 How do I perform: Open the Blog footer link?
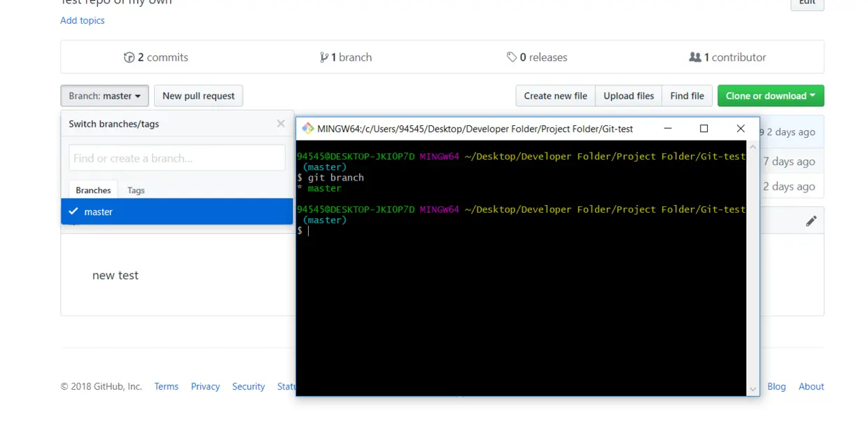coord(776,386)
